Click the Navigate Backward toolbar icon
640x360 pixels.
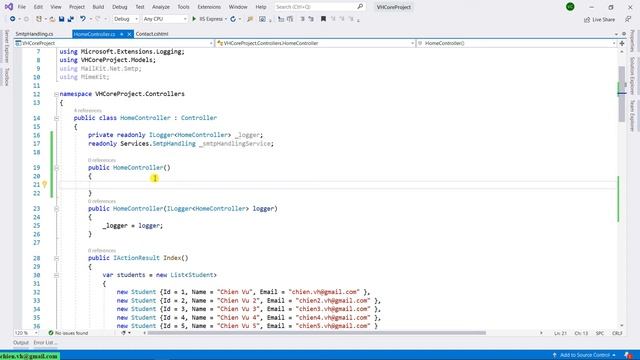click(13, 19)
